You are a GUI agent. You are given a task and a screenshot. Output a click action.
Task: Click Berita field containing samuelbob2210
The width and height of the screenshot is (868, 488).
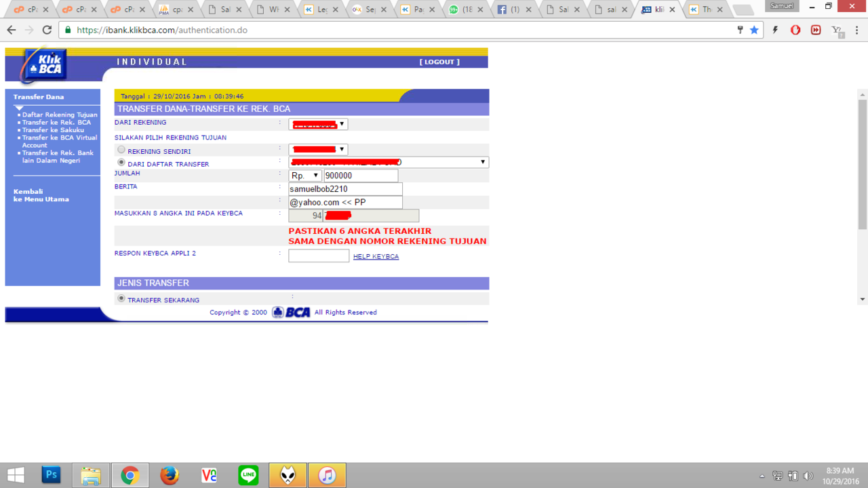(345, 189)
